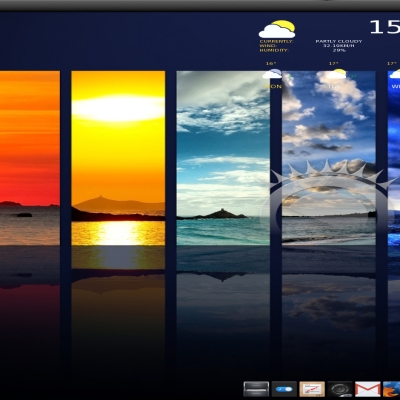Open the dark speaker app in dock

340,389
